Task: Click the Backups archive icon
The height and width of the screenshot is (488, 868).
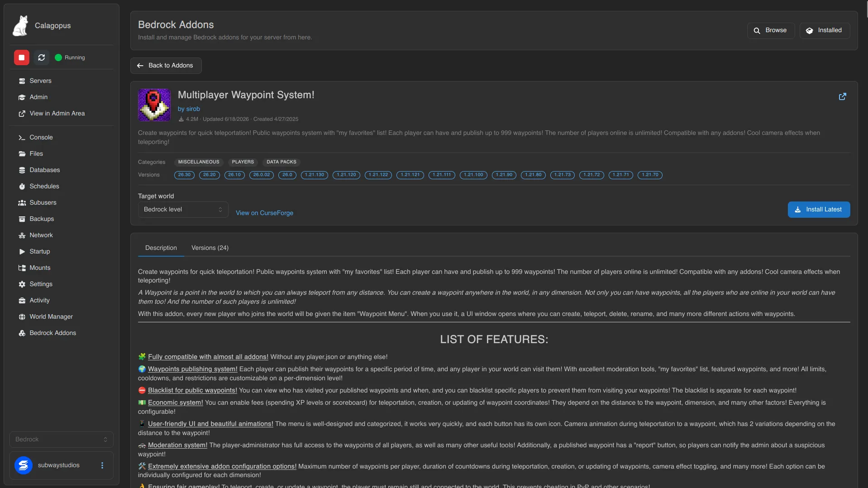Action: 22,219
